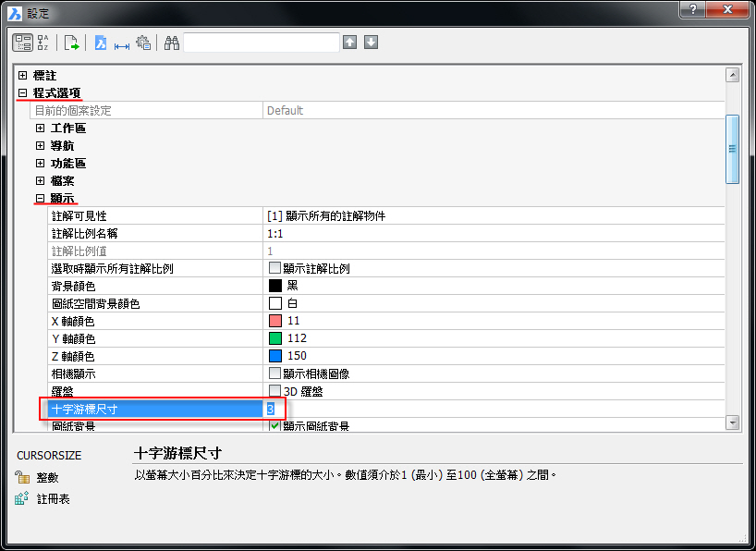Screen dimensions: 756x551
Task: Click the search text field
Action: coord(262,43)
